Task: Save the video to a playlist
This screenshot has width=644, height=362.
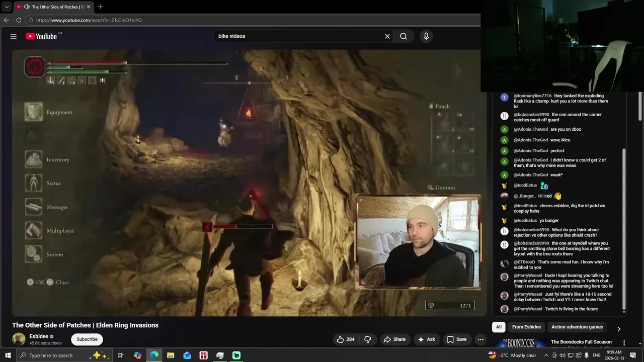Action: pyautogui.click(x=457, y=339)
